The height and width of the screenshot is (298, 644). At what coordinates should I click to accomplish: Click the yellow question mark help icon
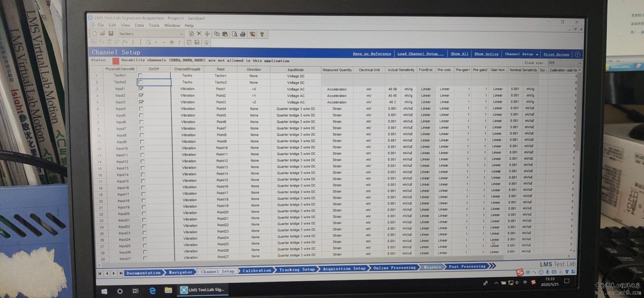[262, 34]
